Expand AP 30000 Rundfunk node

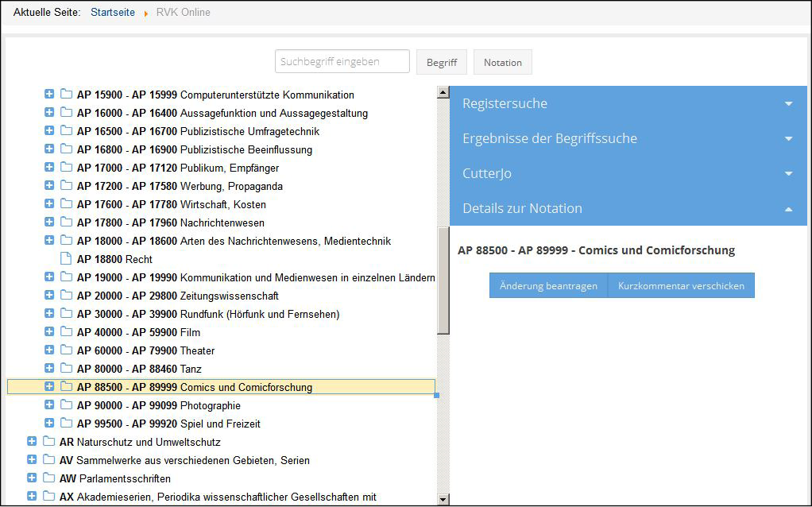coord(49,313)
